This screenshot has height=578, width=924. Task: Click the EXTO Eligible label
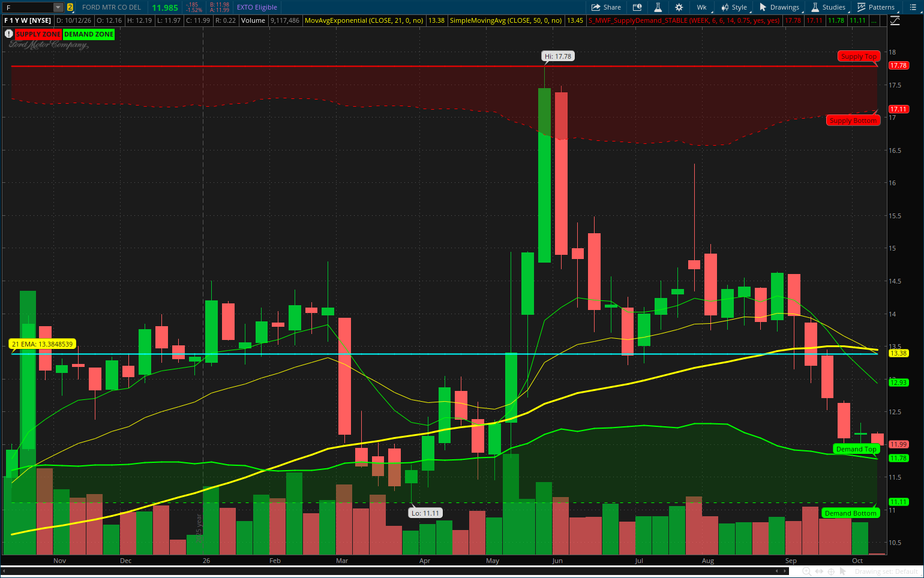pyautogui.click(x=257, y=7)
